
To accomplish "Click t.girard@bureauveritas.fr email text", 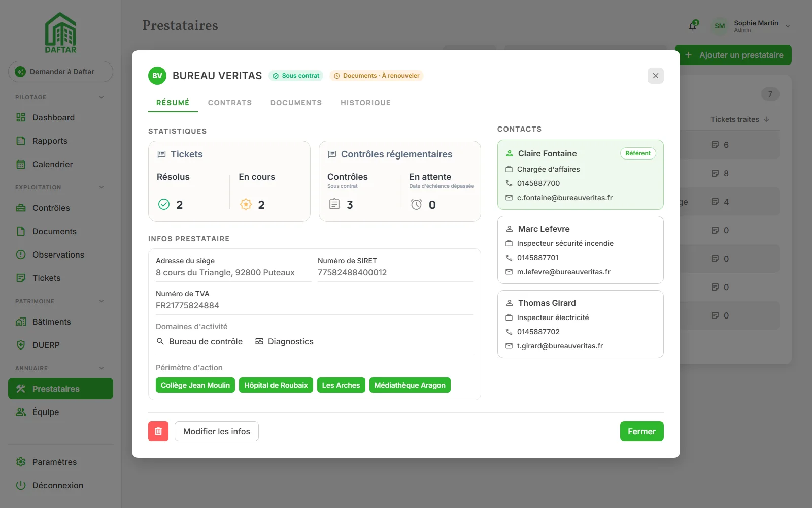I will (x=560, y=346).
